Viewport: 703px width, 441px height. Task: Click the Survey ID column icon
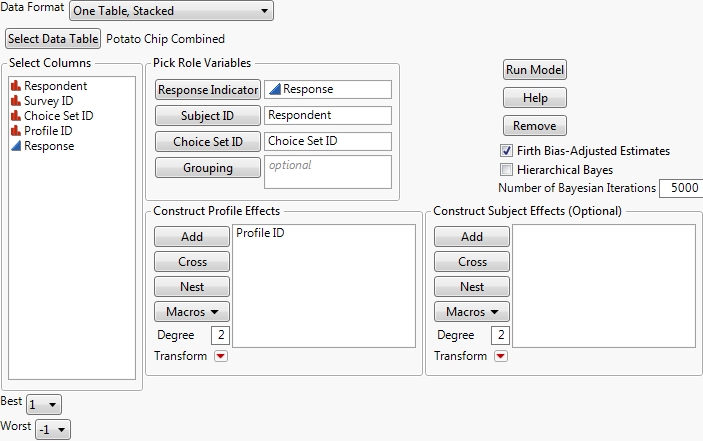point(16,101)
